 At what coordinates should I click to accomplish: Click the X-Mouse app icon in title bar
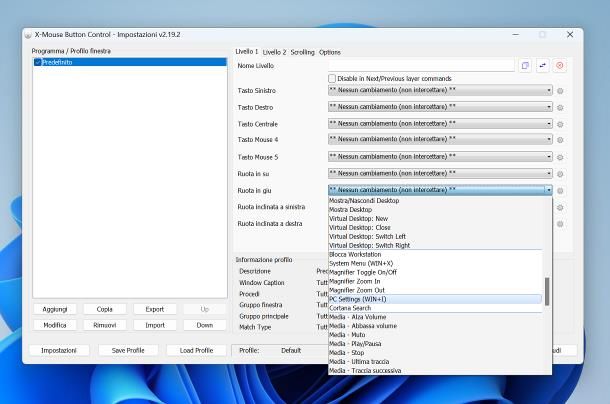28,35
